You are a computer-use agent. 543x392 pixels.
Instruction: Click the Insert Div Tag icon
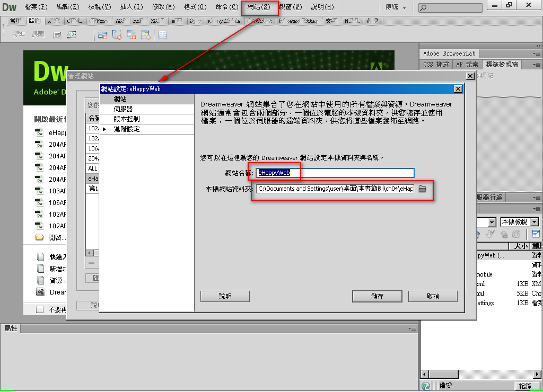pyautogui.click(x=72, y=34)
